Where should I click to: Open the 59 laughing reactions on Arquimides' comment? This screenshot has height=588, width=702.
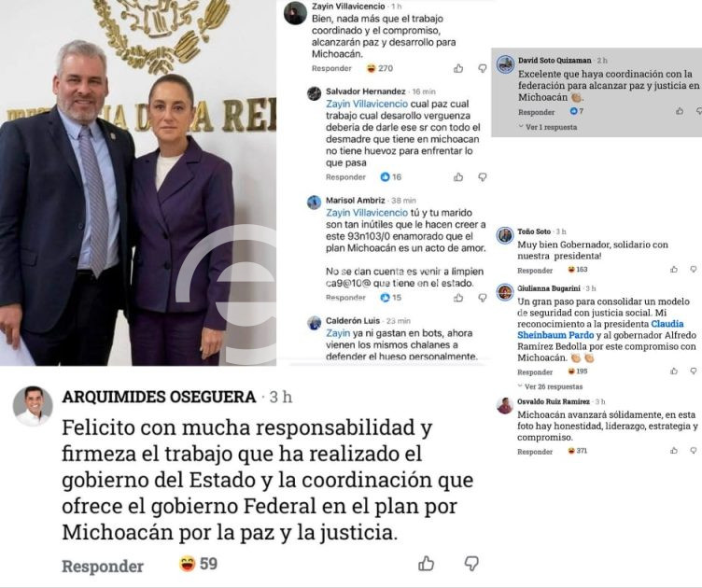[198, 564]
